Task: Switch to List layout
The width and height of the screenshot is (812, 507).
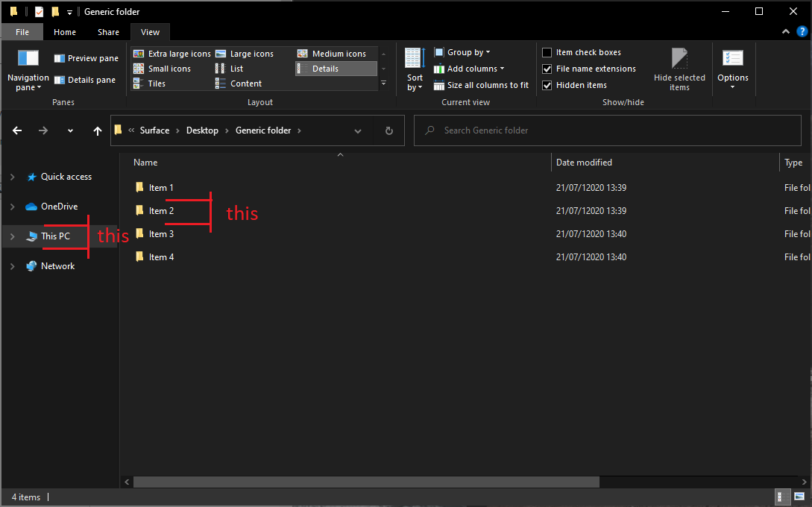Action: (x=229, y=69)
